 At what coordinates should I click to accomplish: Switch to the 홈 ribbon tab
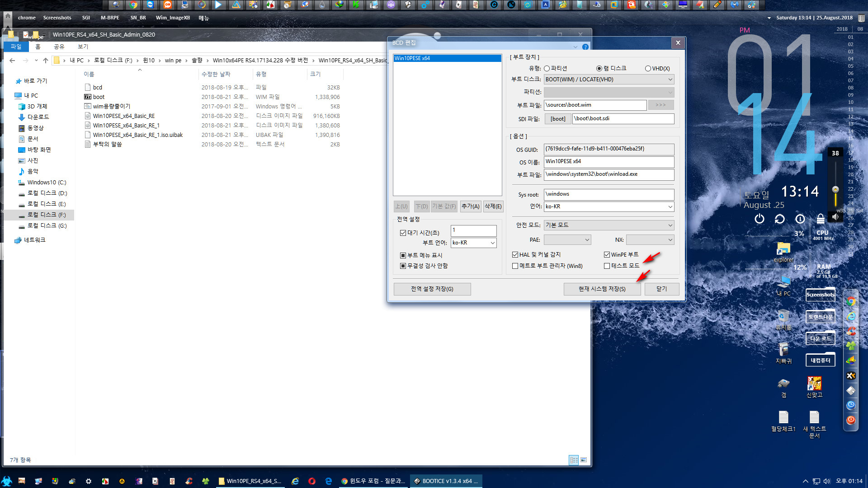(x=38, y=47)
